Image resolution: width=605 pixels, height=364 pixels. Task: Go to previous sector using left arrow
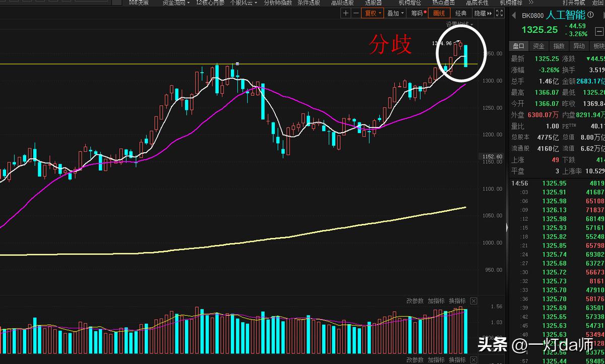point(513,15)
